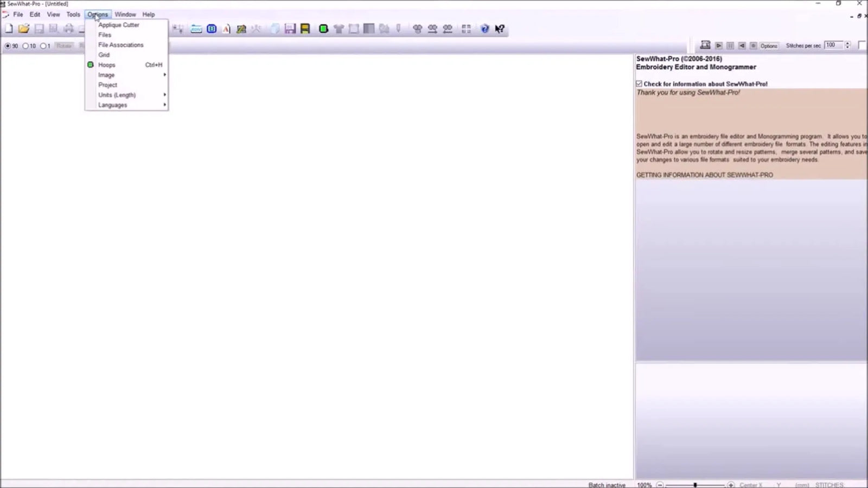This screenshot has width=868, height=488.
Task: Click the 100% zoom level text
Action: click(x=644, y=485)
